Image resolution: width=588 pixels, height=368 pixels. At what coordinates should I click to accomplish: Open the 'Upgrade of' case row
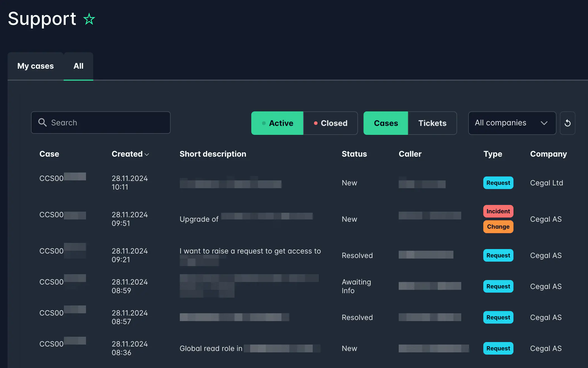199,219
